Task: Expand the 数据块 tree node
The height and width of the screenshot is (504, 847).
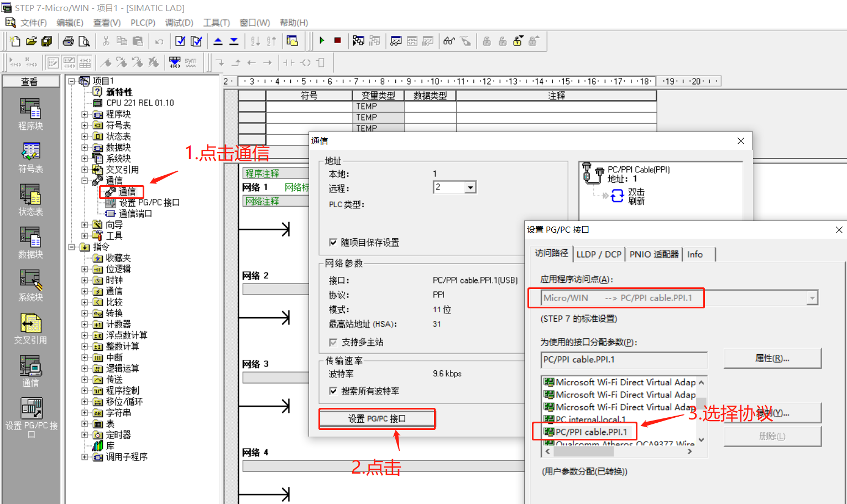Action: pos(85,148)
